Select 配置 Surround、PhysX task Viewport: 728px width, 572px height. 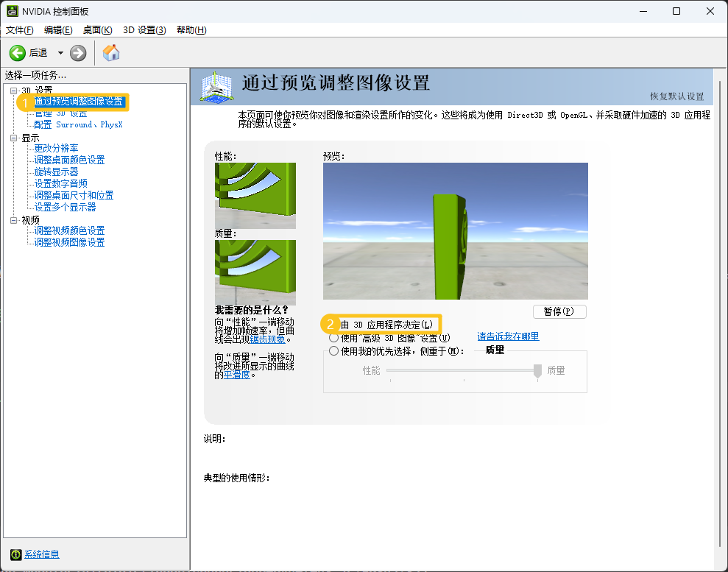coord(78,124)
